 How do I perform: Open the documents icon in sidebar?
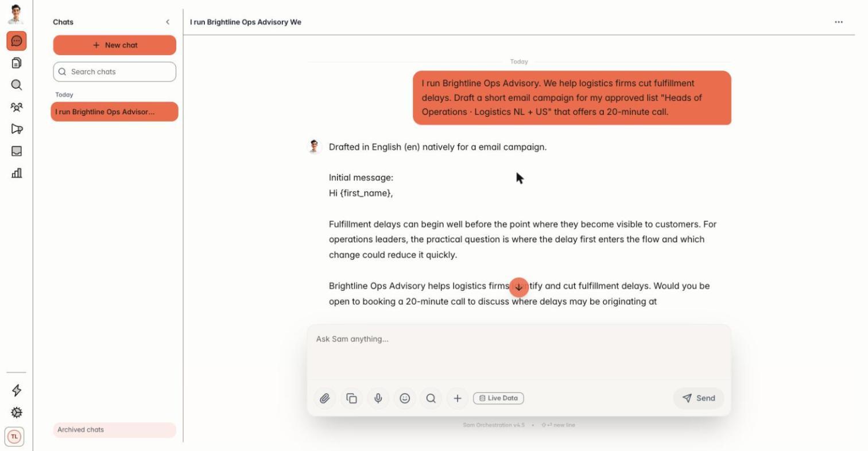point(16,63)
